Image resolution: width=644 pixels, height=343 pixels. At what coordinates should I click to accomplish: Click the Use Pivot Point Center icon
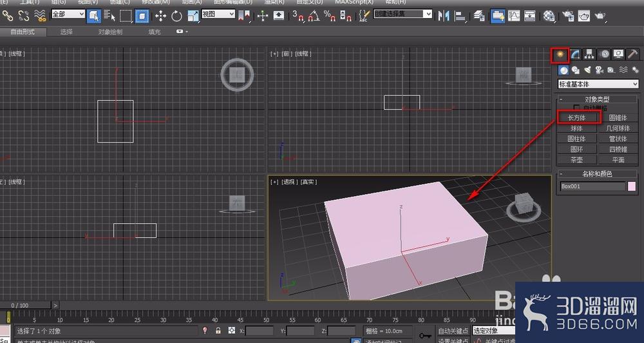tap(244, 16)
